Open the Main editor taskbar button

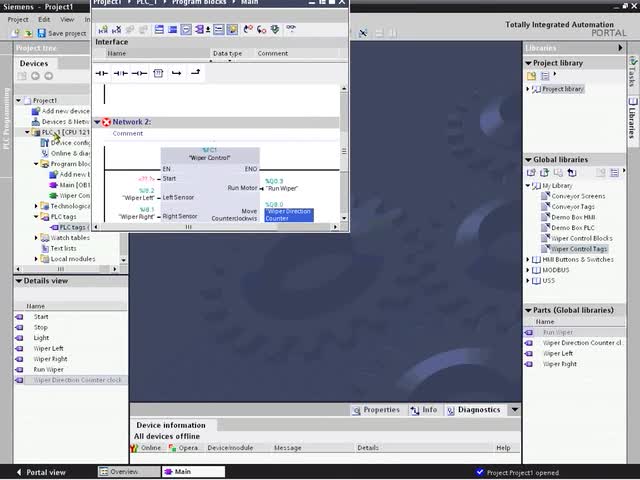click(193, 472)
